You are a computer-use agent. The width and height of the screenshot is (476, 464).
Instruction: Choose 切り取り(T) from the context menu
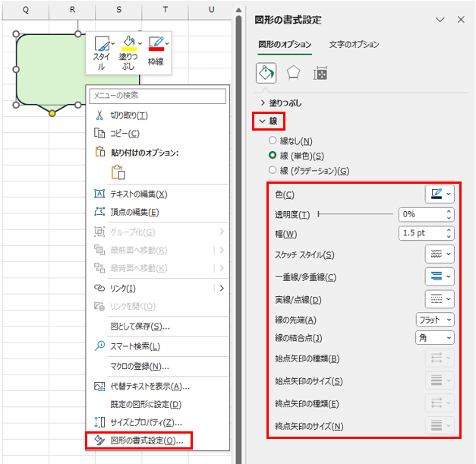pyautogui.click(x=158, y=115)
